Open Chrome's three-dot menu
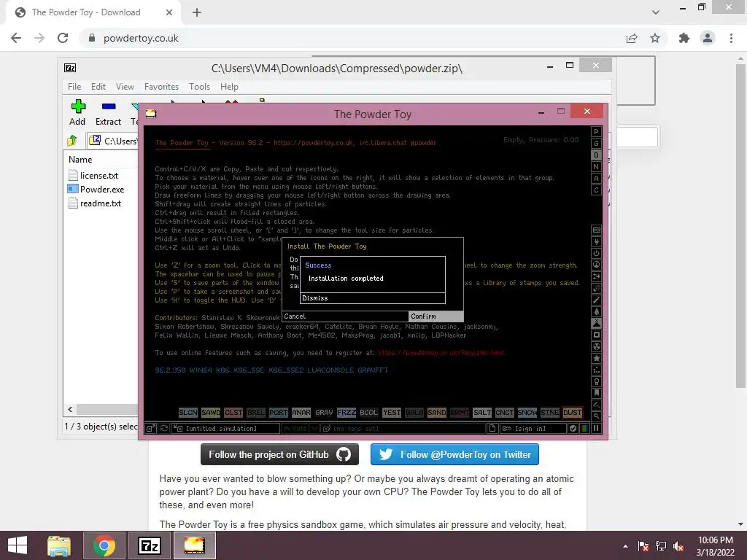The width and height of the screenshot is (747, 560). coord(731,38)
